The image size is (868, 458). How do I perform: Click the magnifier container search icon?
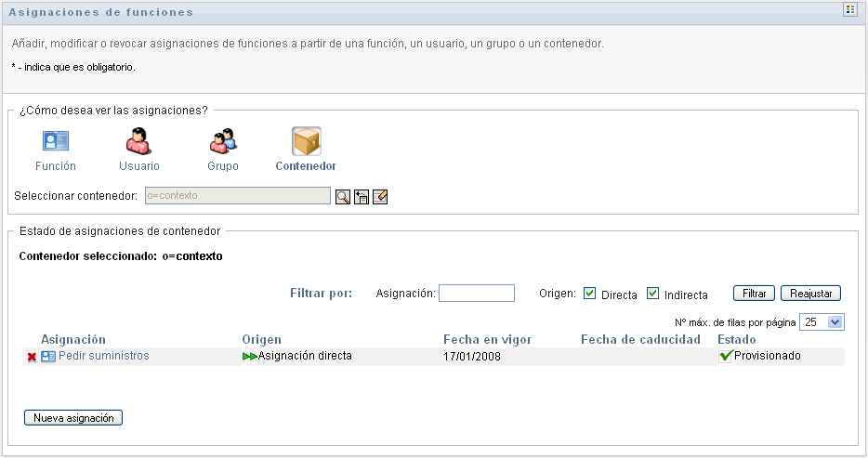(343, 196)
